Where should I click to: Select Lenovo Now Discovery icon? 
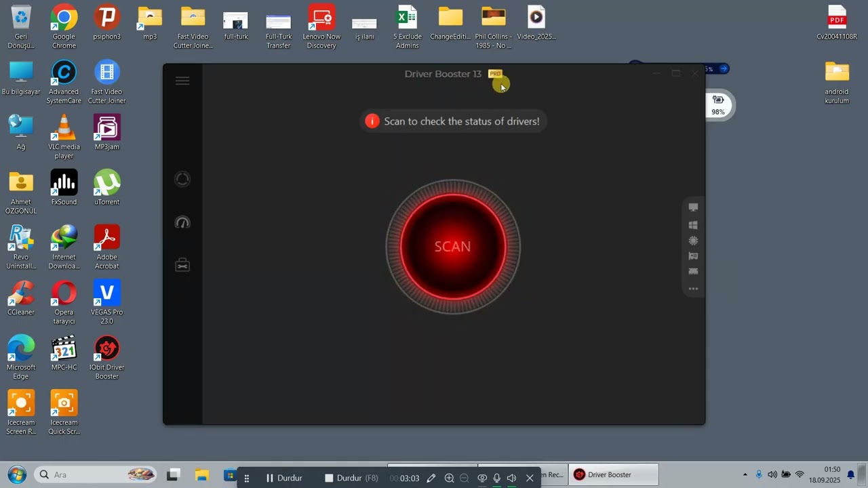pos(321,27)
